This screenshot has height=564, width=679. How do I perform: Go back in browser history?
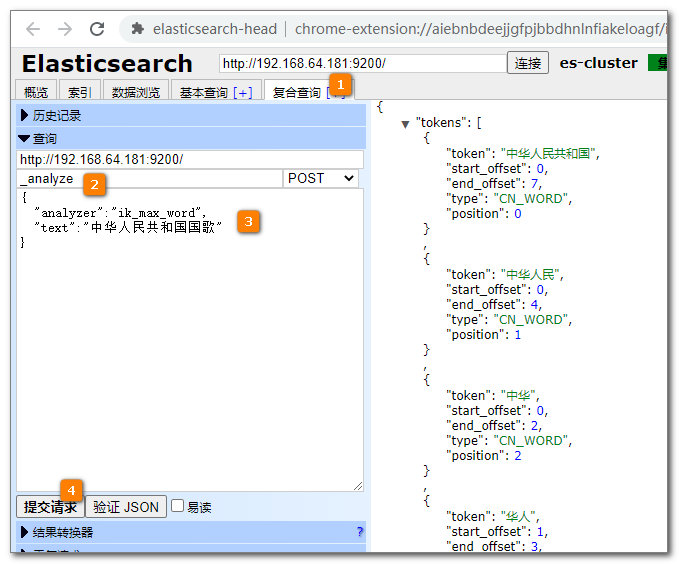33,29
